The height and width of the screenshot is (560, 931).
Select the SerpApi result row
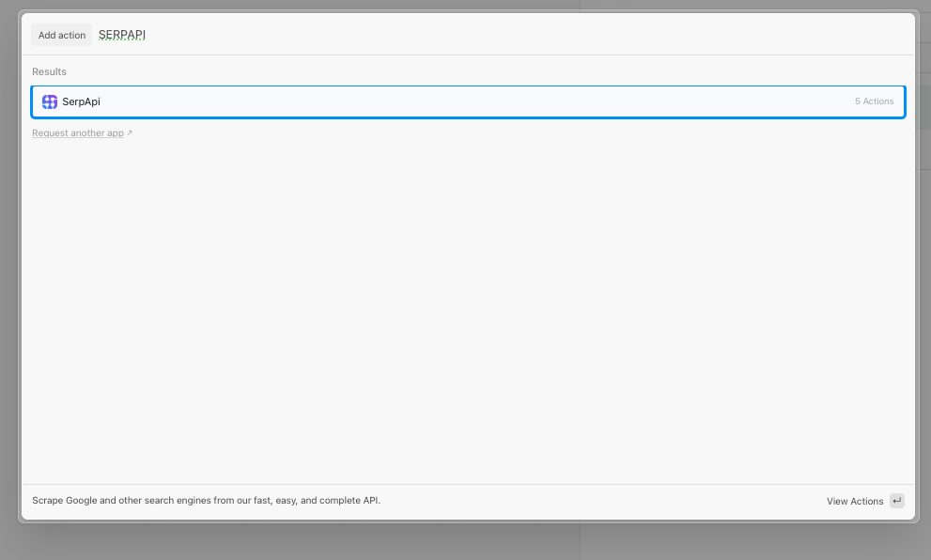[x=468, y=102]
